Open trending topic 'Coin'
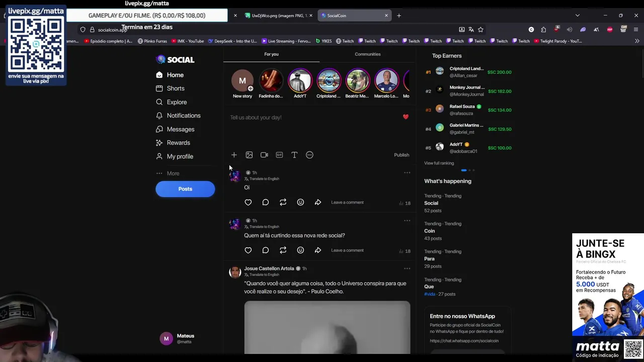644x362 pixels. (x=429, y=231)
